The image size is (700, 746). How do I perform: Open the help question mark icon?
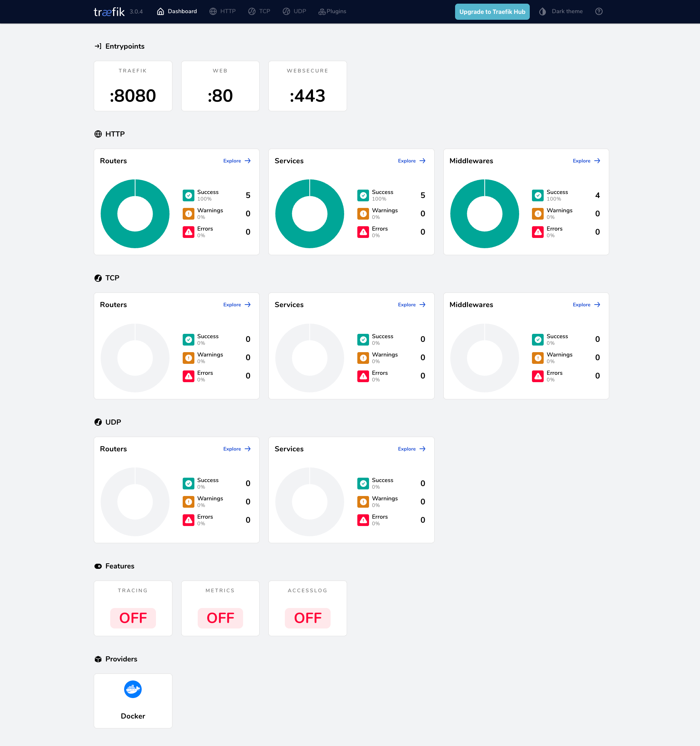599,11
